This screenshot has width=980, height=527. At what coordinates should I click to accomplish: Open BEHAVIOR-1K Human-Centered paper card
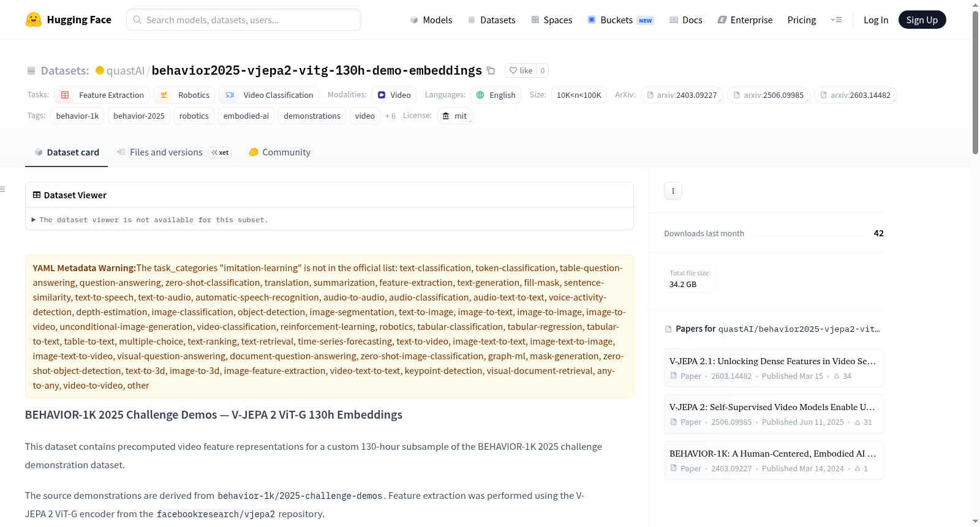click(774, 460)
